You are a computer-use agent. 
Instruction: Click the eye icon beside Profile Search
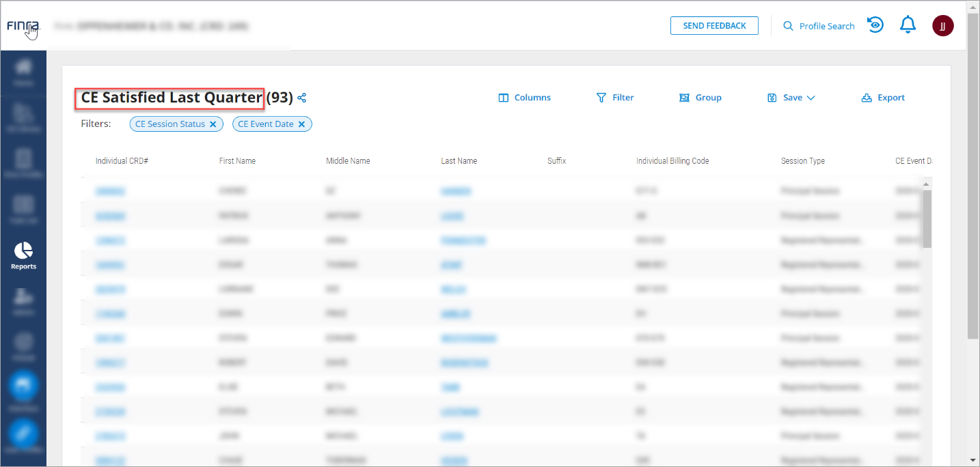[x=875, y=25]
